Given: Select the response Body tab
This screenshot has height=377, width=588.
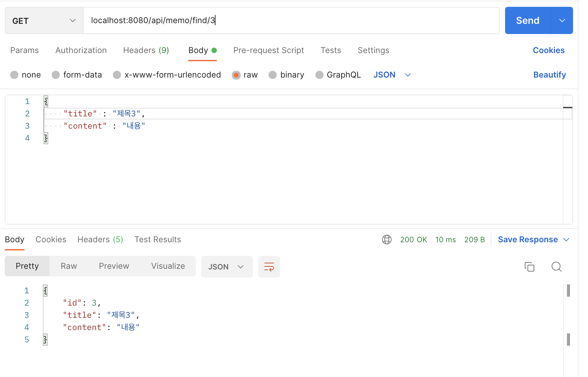Looking at the screenshot, I should pyautogui.click(x=15, y=240).
